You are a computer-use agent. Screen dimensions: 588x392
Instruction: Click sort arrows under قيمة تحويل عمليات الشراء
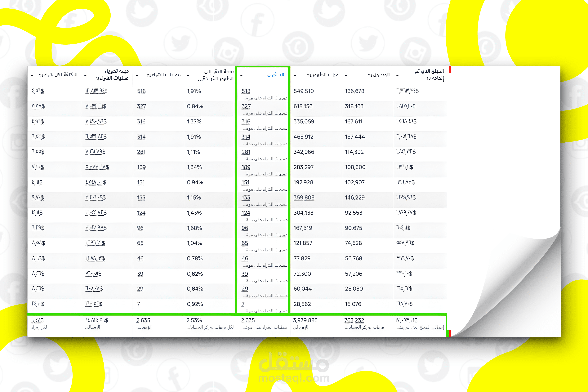point(97,78)
